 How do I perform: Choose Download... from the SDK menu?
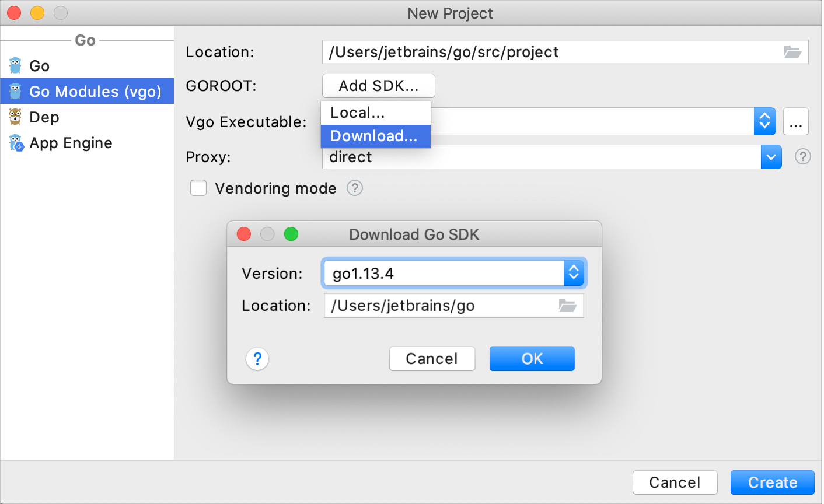376,136
